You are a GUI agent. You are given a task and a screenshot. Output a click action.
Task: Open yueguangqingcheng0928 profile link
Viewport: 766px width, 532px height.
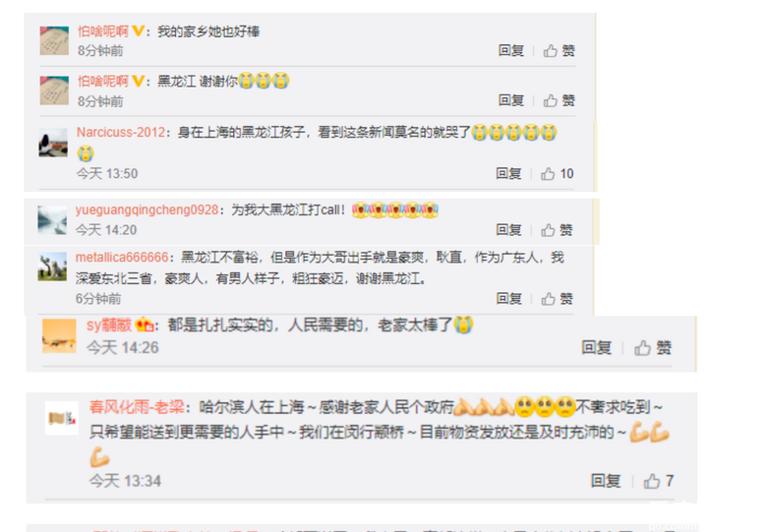[147, 209]
